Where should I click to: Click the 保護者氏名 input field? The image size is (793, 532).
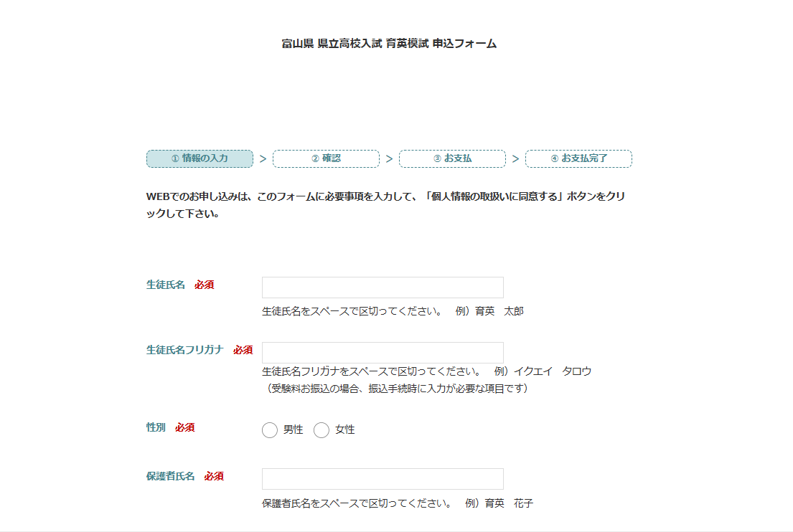coord(383,479)
